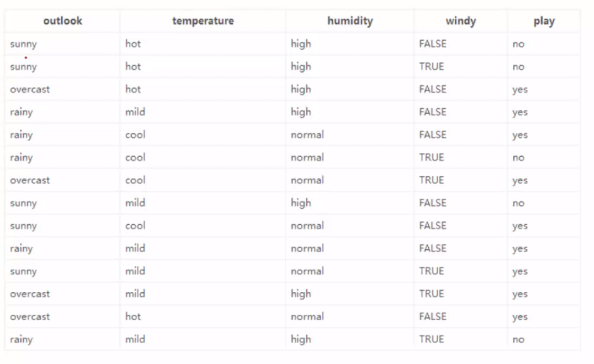Click 'FALSE' in the ninth data row
This screenshot has height=364, width=594.
pos(433,226)
